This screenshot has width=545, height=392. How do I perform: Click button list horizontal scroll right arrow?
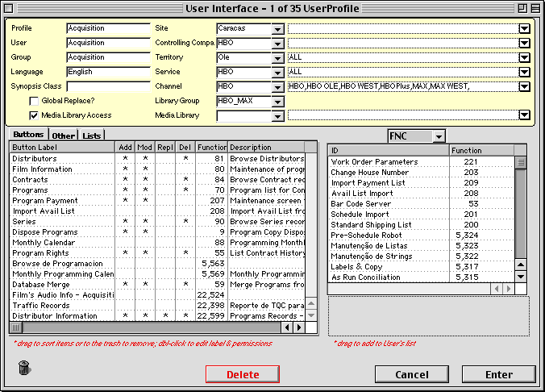tap(299, 327)
